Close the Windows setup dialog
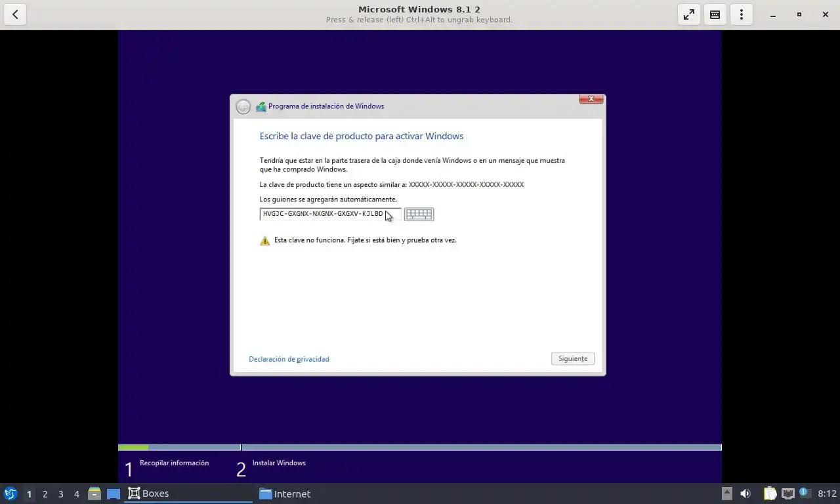 click(591, 99)
